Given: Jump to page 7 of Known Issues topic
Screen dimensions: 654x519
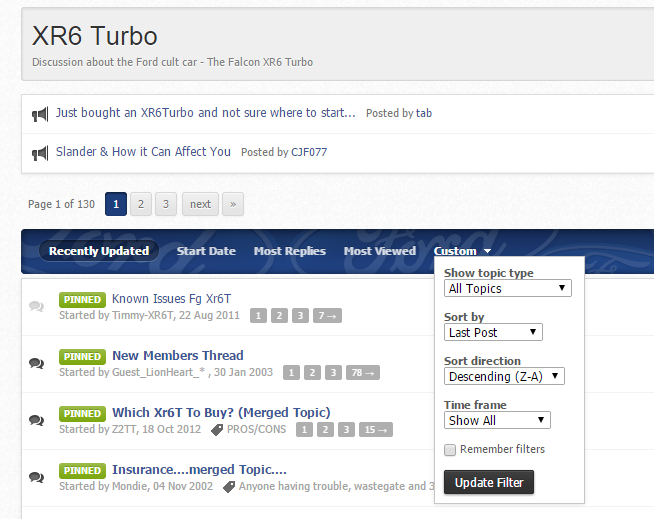Looking at the screenshot, I should (x=327, y=316).
